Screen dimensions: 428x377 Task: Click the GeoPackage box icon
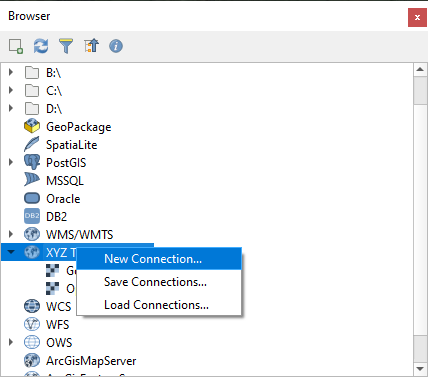32,126
